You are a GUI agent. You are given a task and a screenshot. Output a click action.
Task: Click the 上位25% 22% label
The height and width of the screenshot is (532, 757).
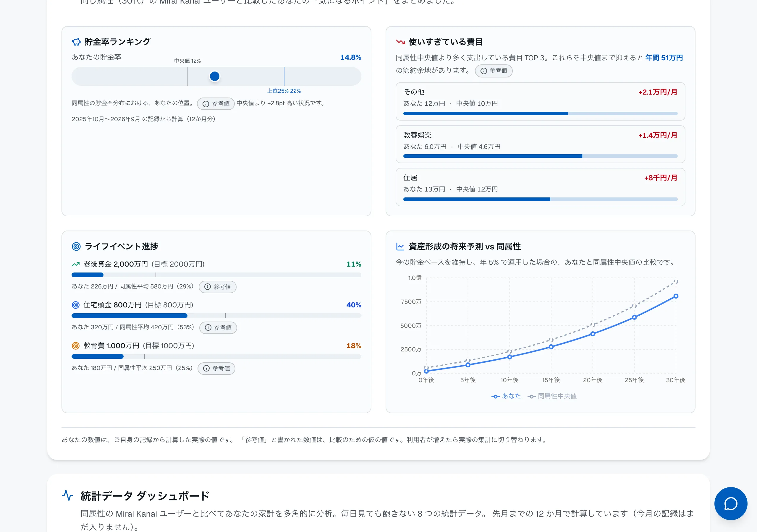(x=284, y=91)
